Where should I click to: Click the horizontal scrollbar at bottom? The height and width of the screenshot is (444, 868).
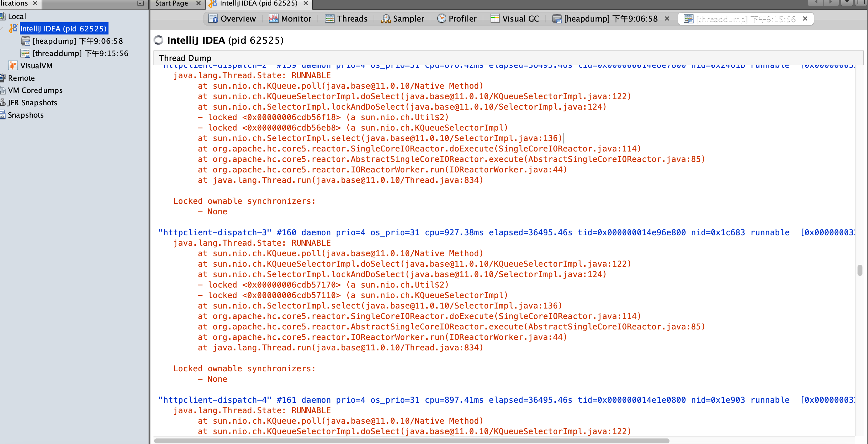pos(411,440)
